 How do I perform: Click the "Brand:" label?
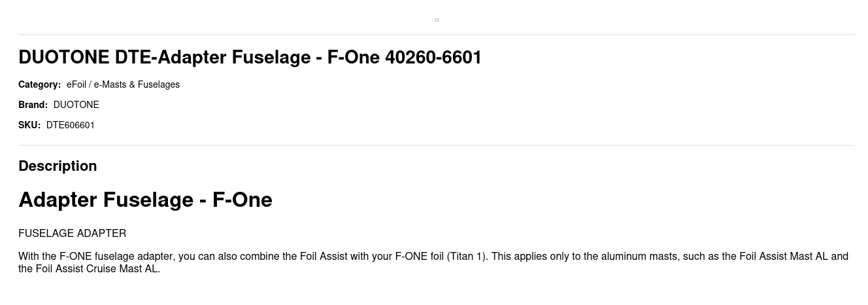point(33,105)
